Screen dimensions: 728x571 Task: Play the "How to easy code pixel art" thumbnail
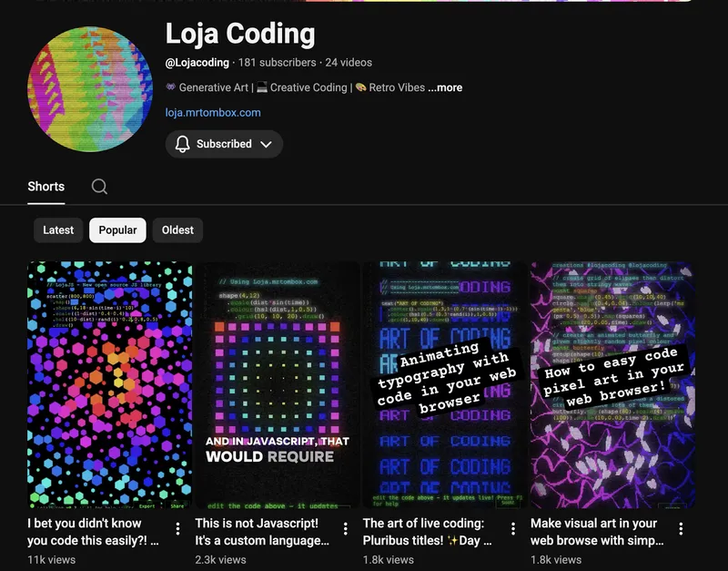pyautogui.click(x=612, y=384)
